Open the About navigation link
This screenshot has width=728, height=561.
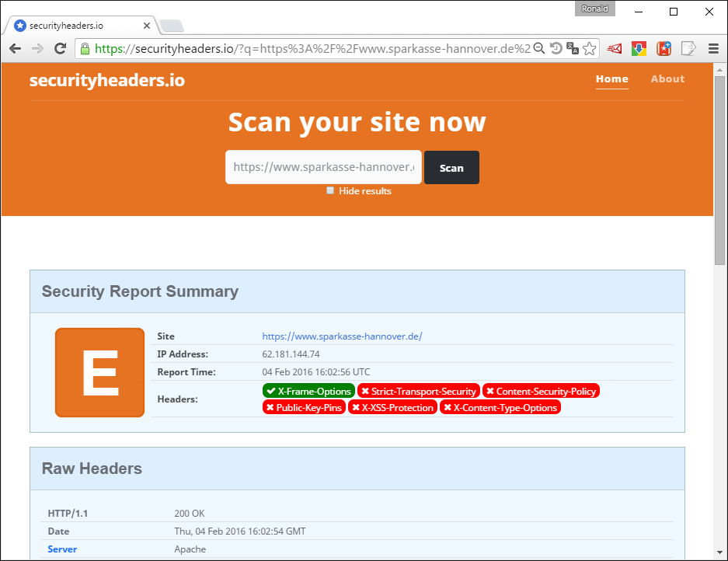pyautogui.click(x=667, y=79)
